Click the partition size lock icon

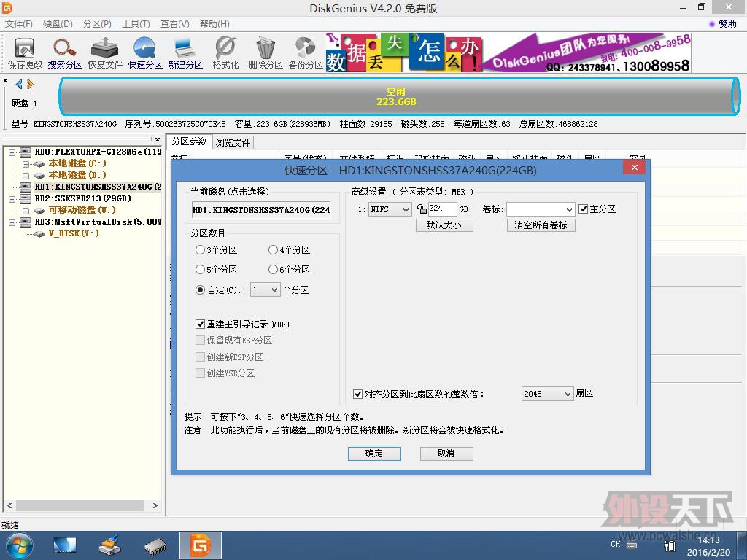coord(422,209)
